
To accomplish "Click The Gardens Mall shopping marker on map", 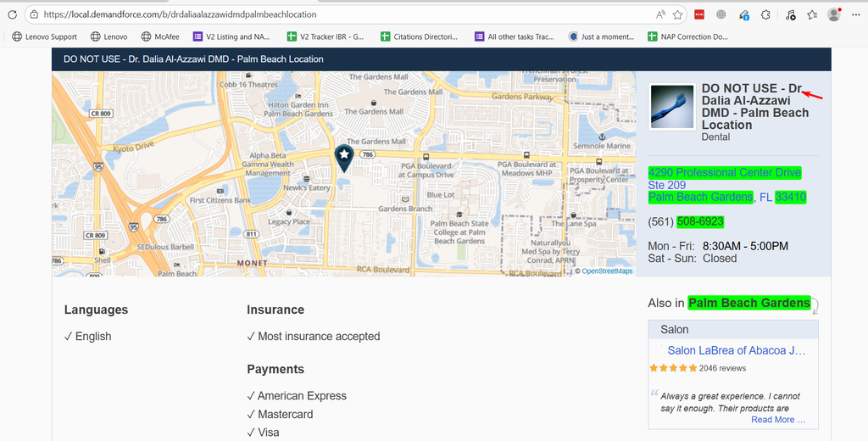I will pos(374,103).
